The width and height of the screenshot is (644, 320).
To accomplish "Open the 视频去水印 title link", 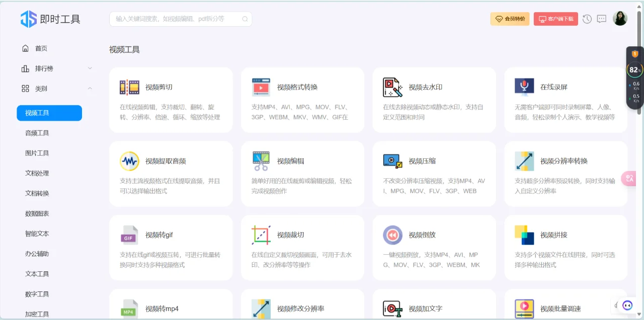I will click(x=426, y=87).
